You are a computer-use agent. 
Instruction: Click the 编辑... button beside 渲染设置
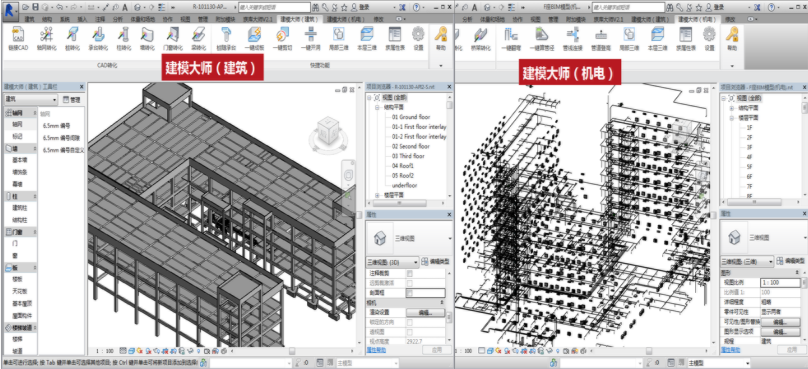(x=425, y=313)
